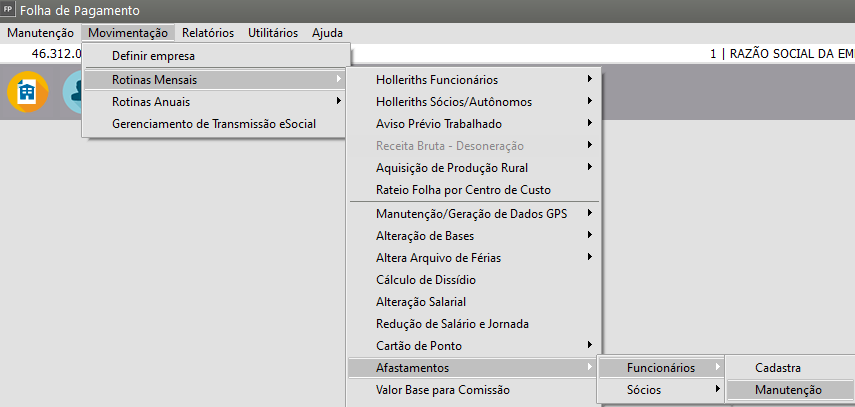This screenshot has width=855, height=407.
Task: Open the Manutenção menu in menu bar
Action: pyautogui.click(x=40, y=33)
